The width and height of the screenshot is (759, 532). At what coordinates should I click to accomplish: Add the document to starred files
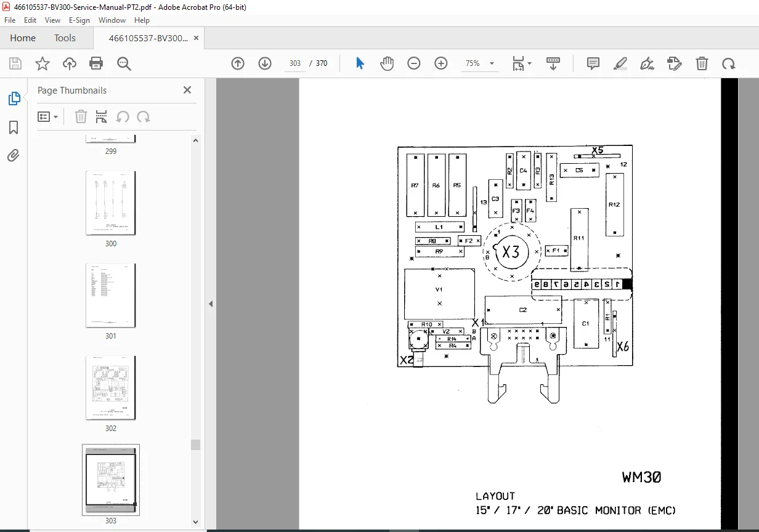click(43, 63)
